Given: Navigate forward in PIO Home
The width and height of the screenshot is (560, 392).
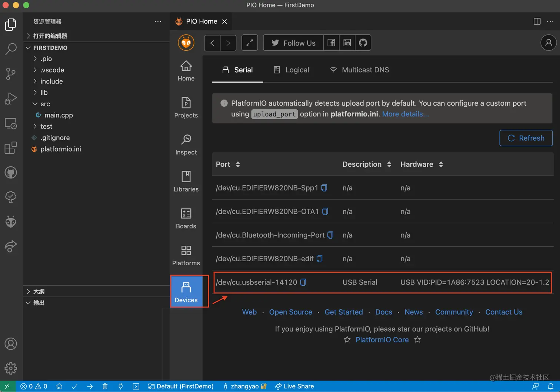Looking at the screenshot, I should 228,43.
